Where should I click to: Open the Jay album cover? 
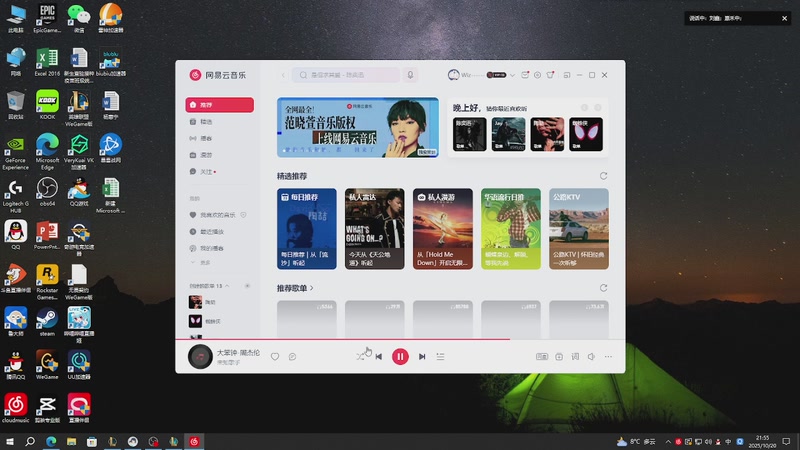coord(508,134)
